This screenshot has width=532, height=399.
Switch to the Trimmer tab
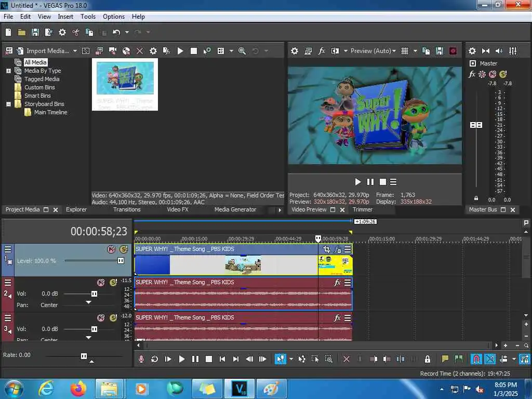click(x=362, y=210)
